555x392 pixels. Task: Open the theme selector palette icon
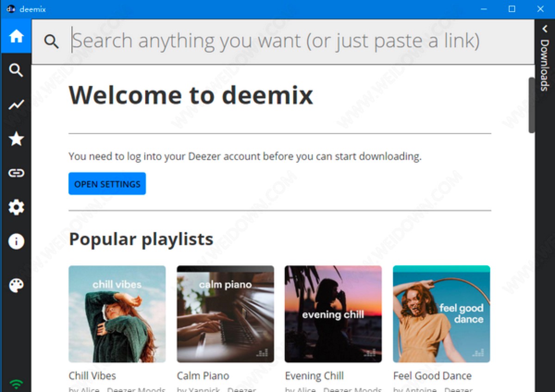coord(16,285)
